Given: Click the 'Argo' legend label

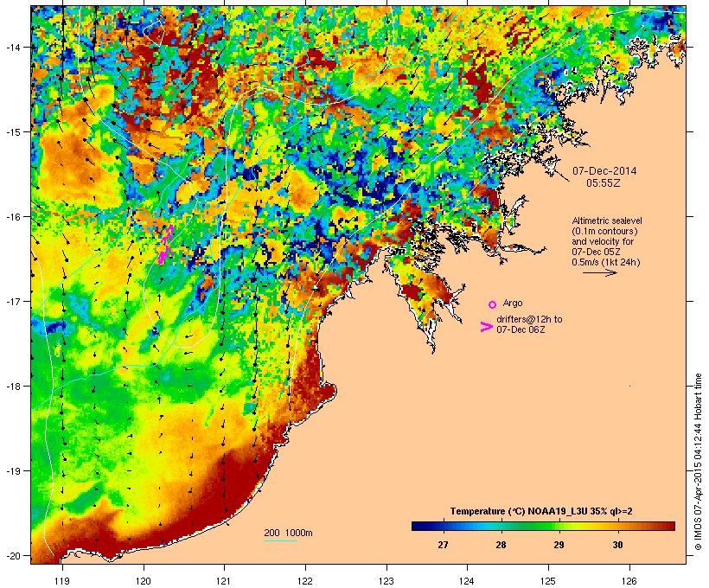Looking at the screenshot, I should (x=513, y=303).
